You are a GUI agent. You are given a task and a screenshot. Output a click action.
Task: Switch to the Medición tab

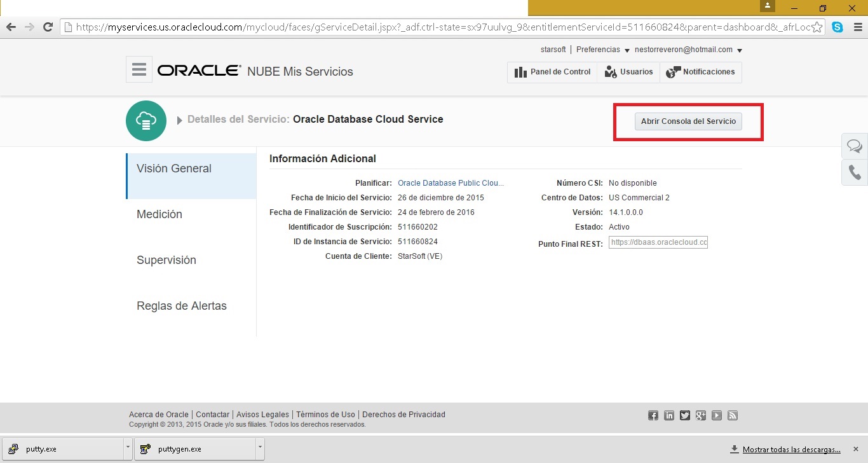click(x=159, y=214)
